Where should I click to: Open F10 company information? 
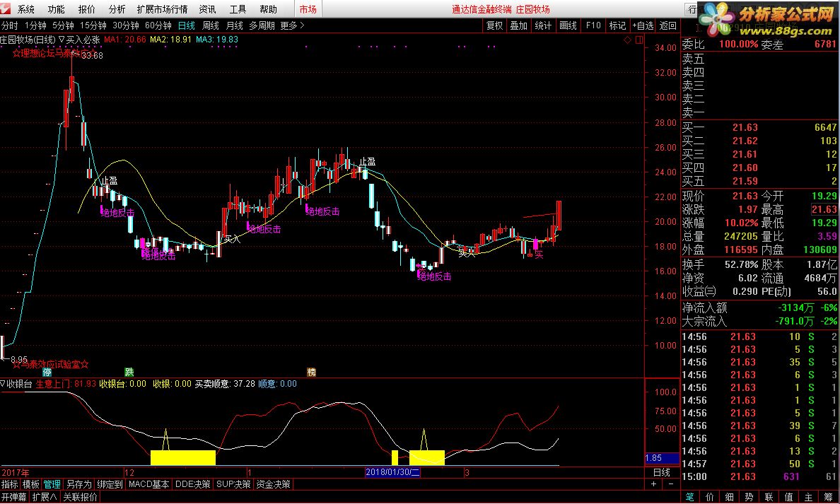pos(593,25)
